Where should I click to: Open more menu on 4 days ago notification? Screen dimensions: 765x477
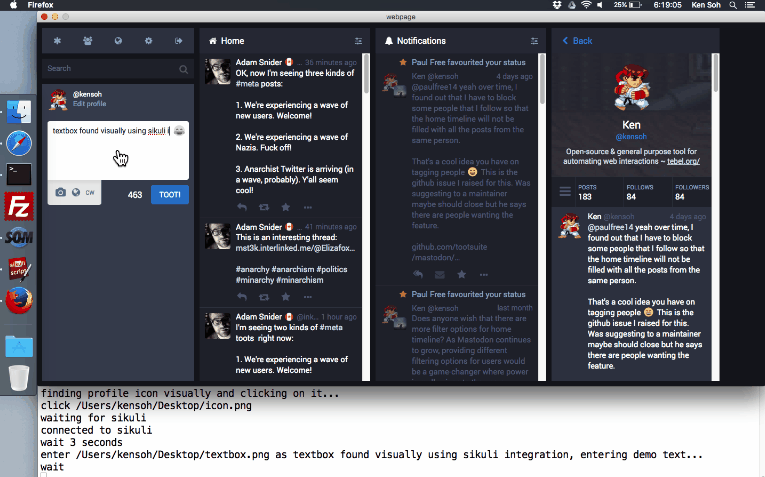tap(483, 275)
